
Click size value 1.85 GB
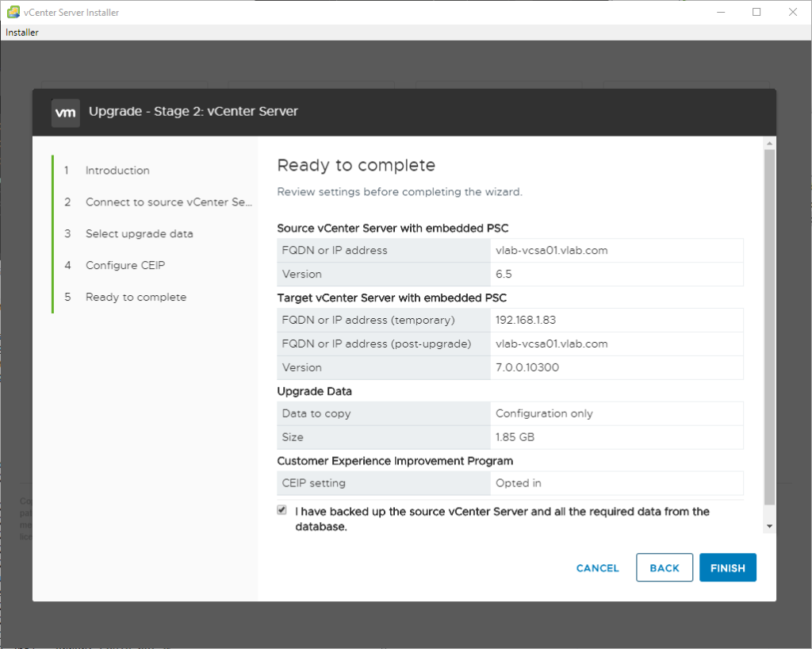[515, 437]
